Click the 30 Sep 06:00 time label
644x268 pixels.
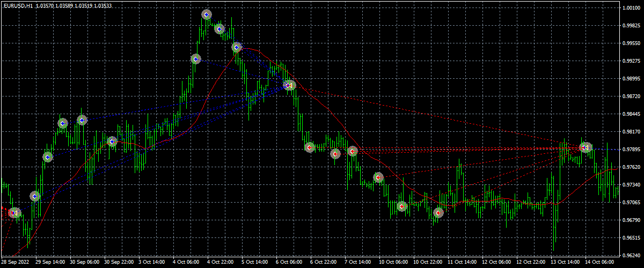click(x=85, y=263)
